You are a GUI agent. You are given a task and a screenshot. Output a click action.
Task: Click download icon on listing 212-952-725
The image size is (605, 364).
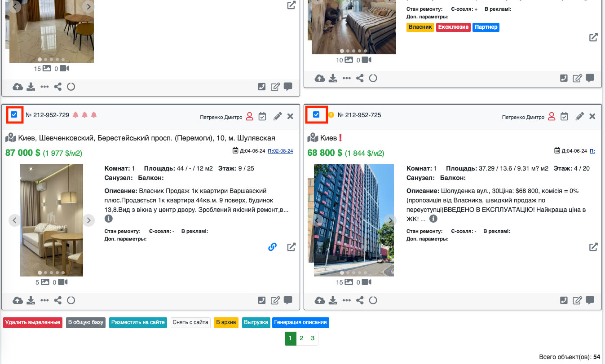point(332,300)
